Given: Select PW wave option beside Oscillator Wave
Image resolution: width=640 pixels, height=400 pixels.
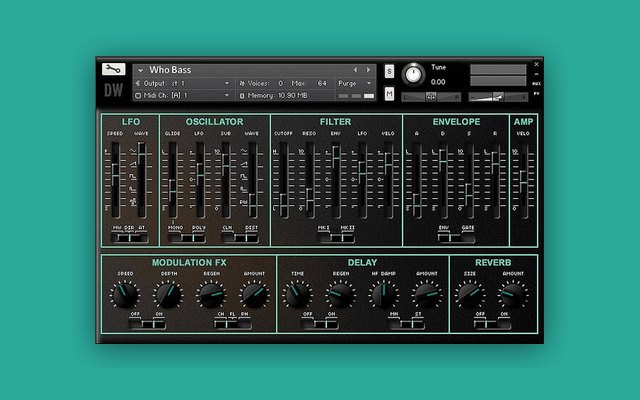Looking at the screenshot, I should pos(244,202).
